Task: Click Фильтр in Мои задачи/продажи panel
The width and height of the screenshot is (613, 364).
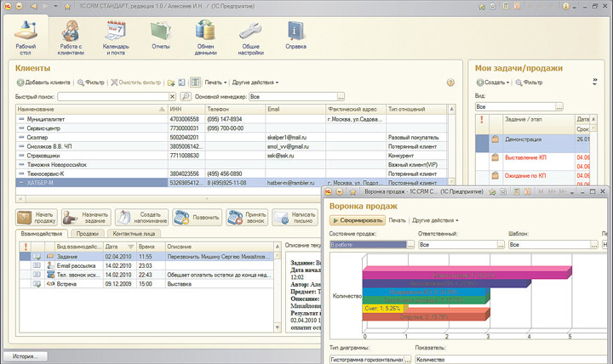Action: 529,82
